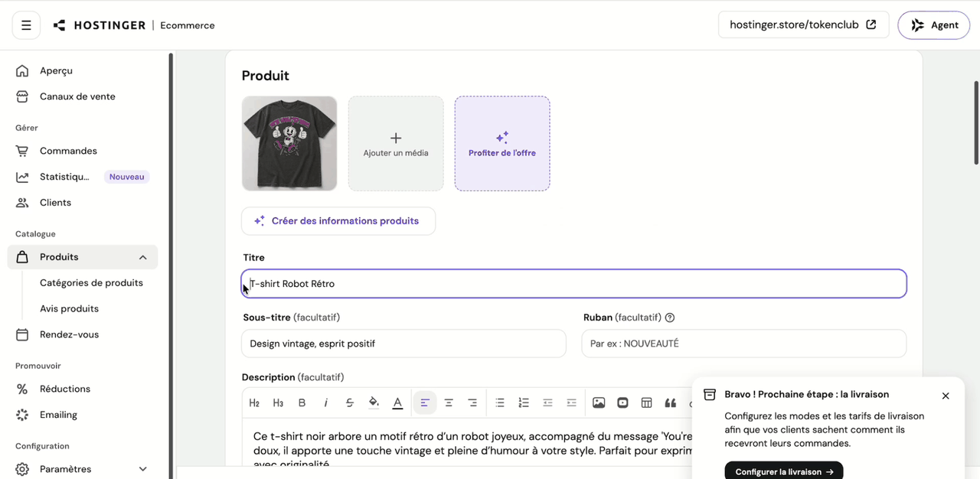This screenshot has width=980, height=479.
Task: Open Rendez-vous page
Action: (x=69, y=334)
